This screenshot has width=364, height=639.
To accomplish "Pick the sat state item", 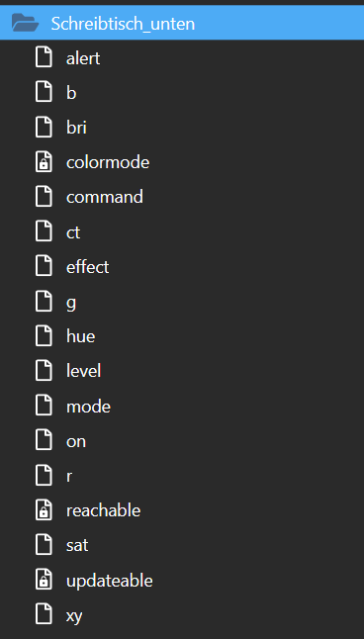I will click(x=77, y=545).
